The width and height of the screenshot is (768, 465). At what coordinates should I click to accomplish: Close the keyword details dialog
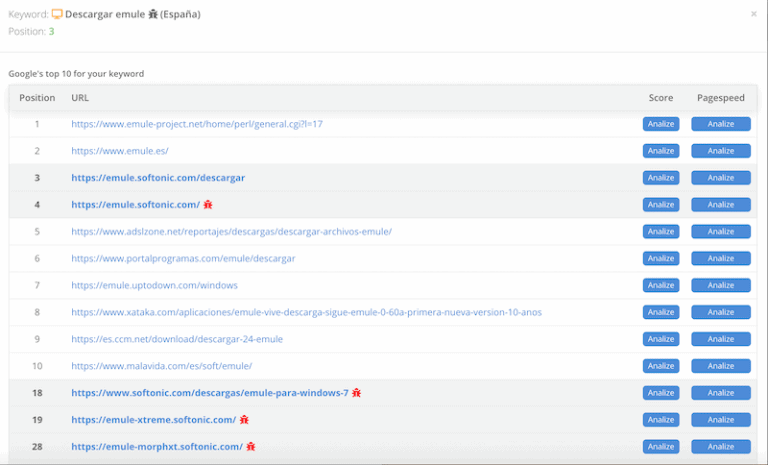pos(754,14)
